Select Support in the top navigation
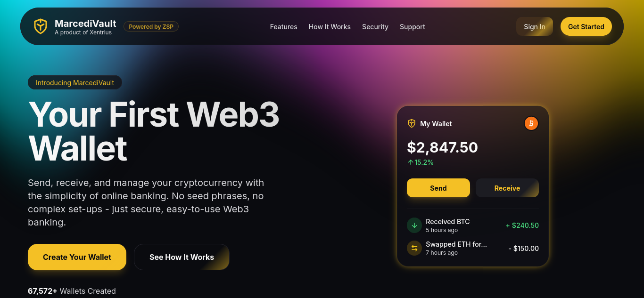Viewport: 644px width, 298px height. coord(413,27)
